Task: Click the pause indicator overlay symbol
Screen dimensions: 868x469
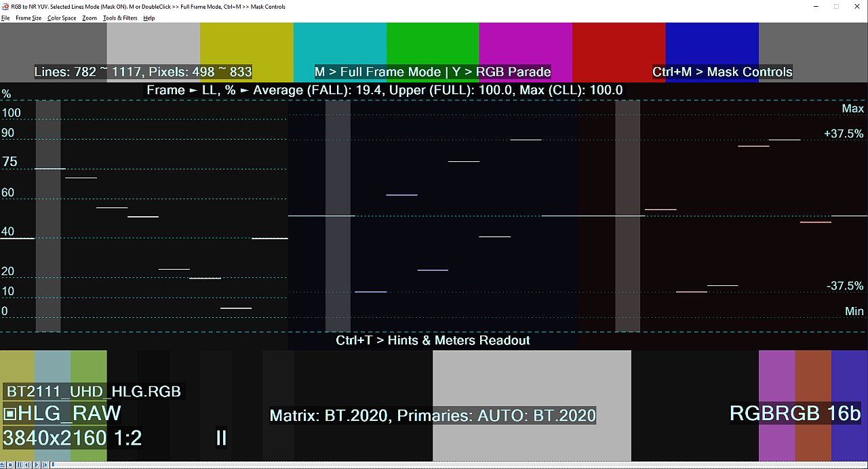Action: (x=221, y=438)
